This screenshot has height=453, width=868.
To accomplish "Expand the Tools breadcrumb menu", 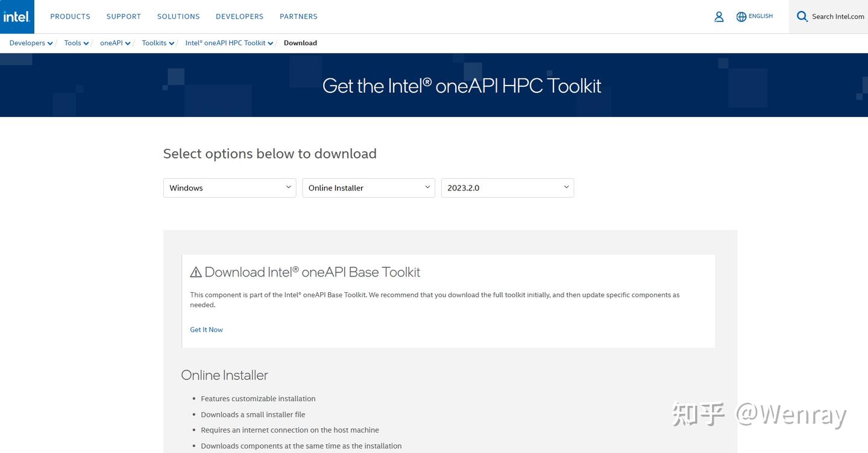I will click(x=75, y=43).
